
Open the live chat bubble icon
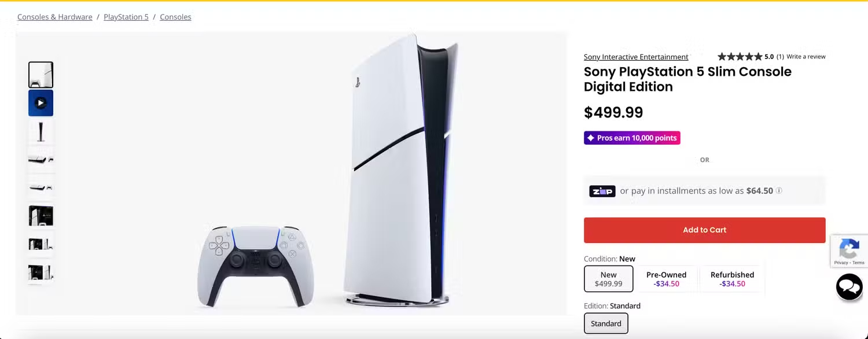click(x=849, y=287)
